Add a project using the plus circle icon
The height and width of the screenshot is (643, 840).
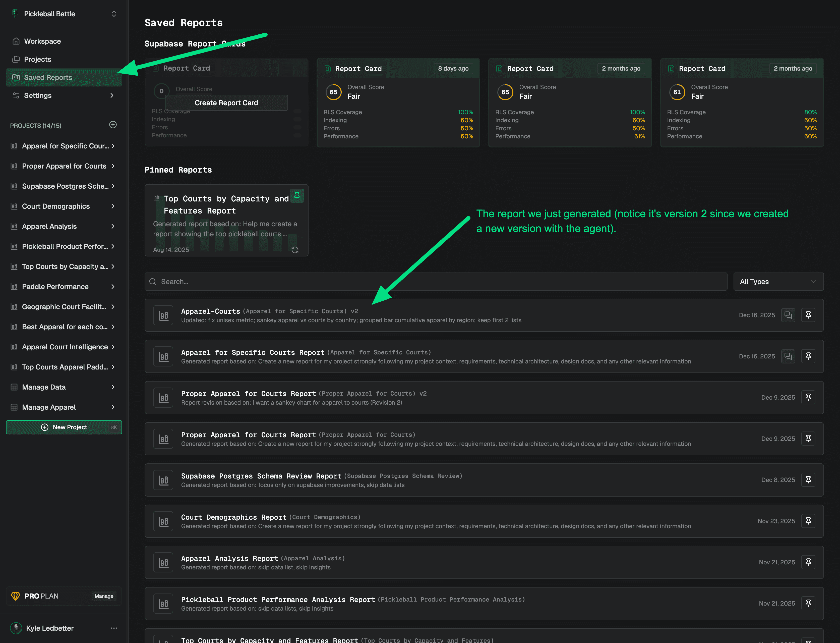tap(113, 125)
